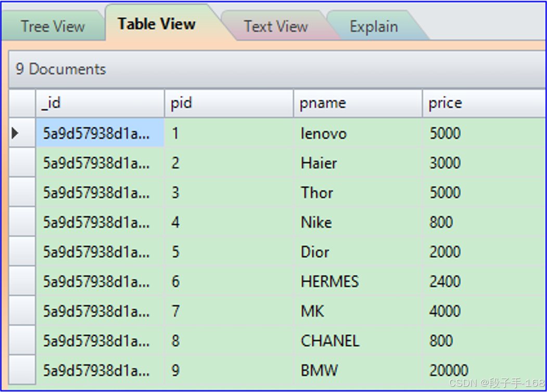The width and height of the screenshot is (547, 392).
Task: Click pname cell 'BMW'
Action: (358, 370)
